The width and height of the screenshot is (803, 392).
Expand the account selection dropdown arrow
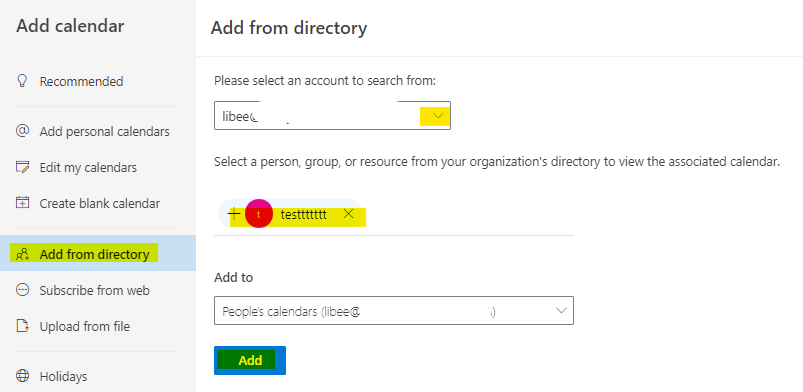438,116
